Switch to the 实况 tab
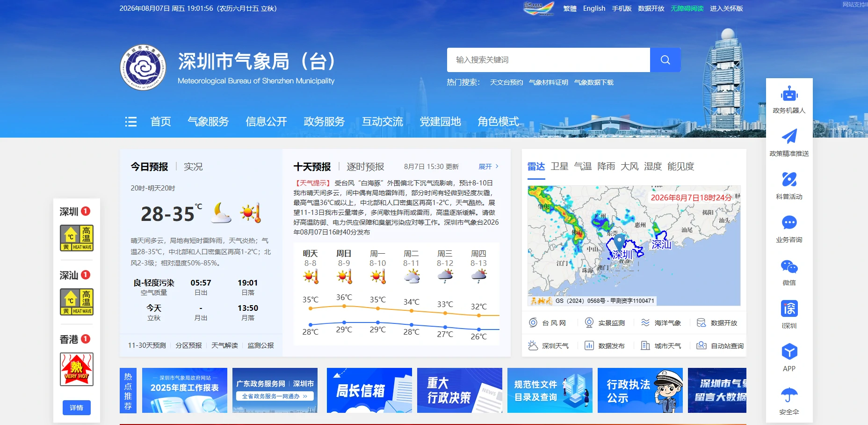The image size is (868, 425). click(x=193, y=167)
